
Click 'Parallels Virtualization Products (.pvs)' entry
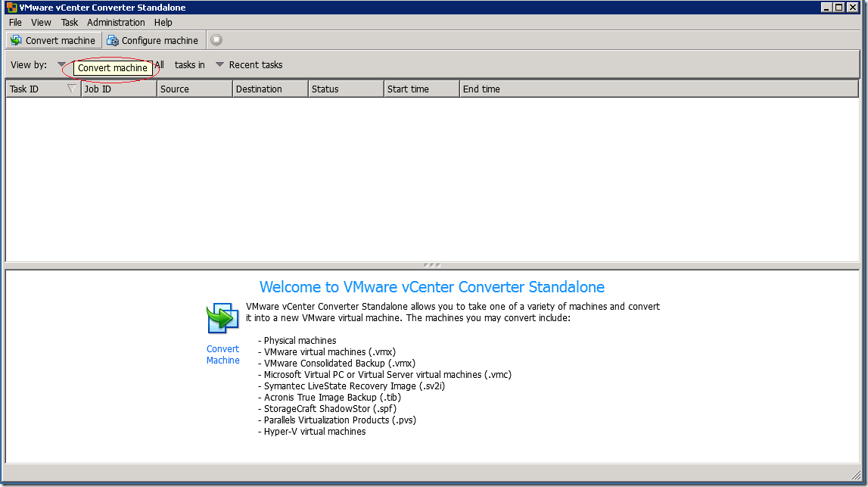tap(340, 420)
